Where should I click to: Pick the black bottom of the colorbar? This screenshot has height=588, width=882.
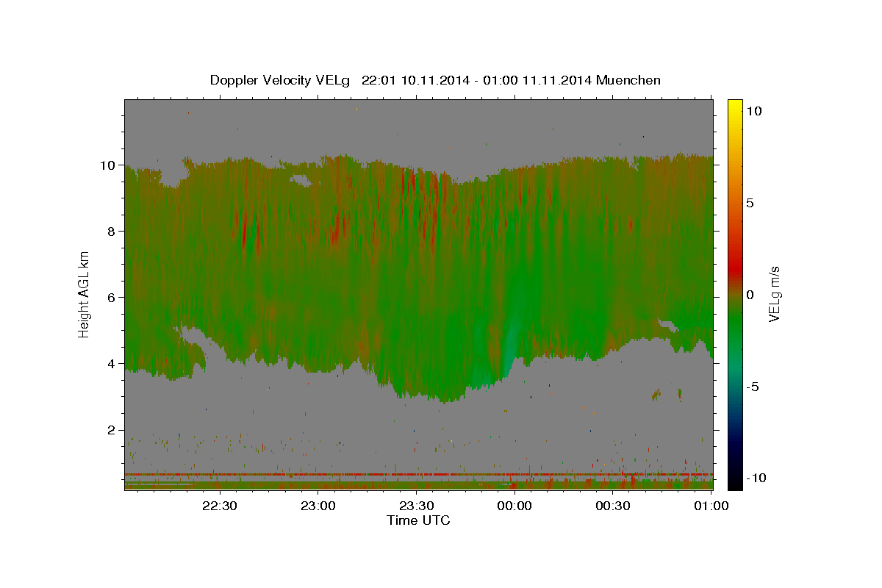click(734, 484)
